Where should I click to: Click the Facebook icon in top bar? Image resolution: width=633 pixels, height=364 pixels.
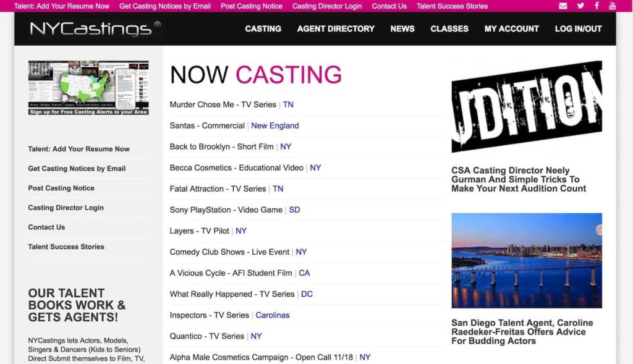[x=597, y=6]
